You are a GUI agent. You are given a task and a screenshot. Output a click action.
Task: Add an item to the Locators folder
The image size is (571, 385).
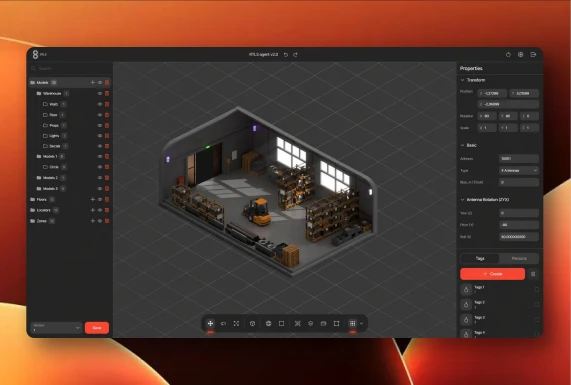click(x=92, y=210)
